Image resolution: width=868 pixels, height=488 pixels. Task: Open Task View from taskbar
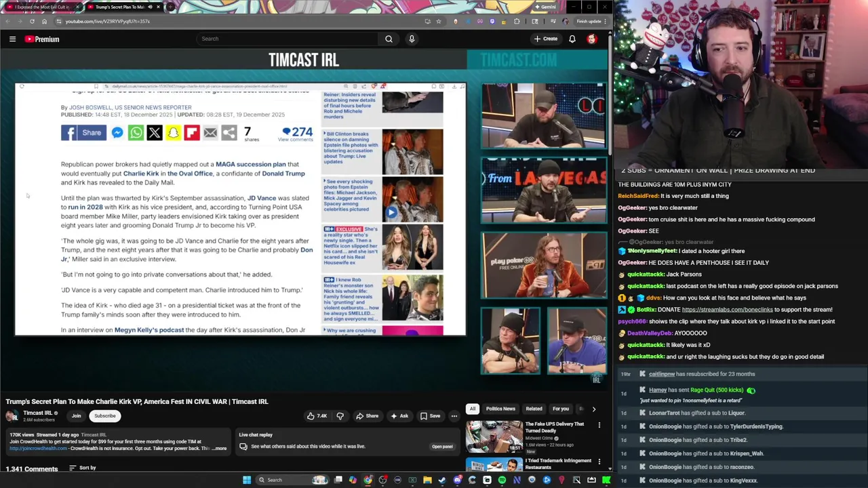[x=338, y=480]
